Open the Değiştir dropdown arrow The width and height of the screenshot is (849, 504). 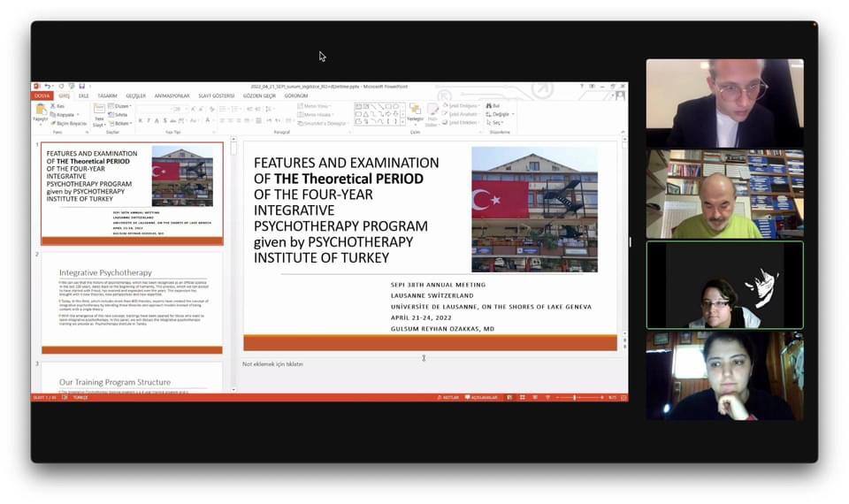click(513, 114)
